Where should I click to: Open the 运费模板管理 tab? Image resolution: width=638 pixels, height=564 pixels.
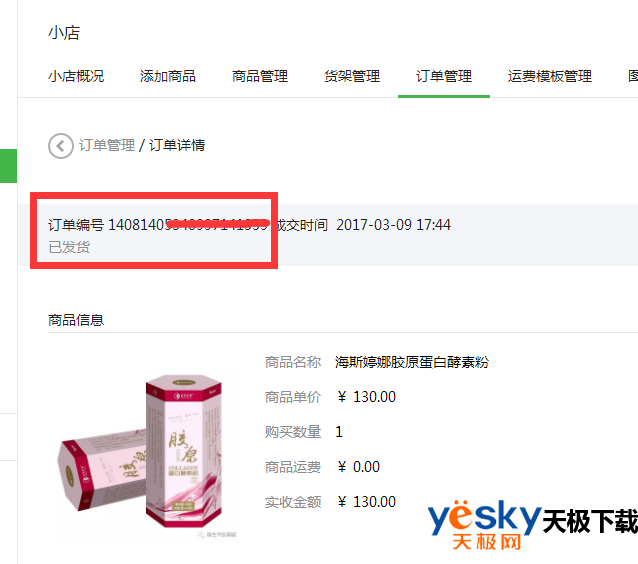point(550,76)
